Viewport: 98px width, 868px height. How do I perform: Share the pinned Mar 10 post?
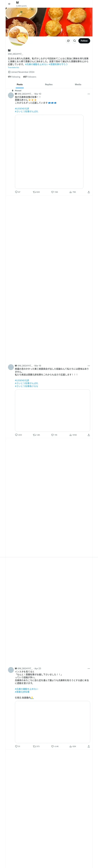(x=89, y=192)
